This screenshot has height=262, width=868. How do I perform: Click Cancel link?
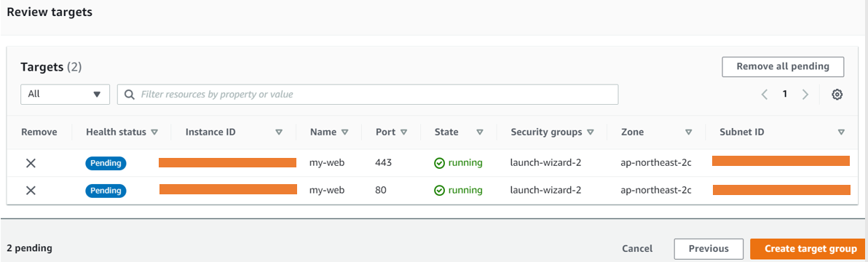point(637,249)
